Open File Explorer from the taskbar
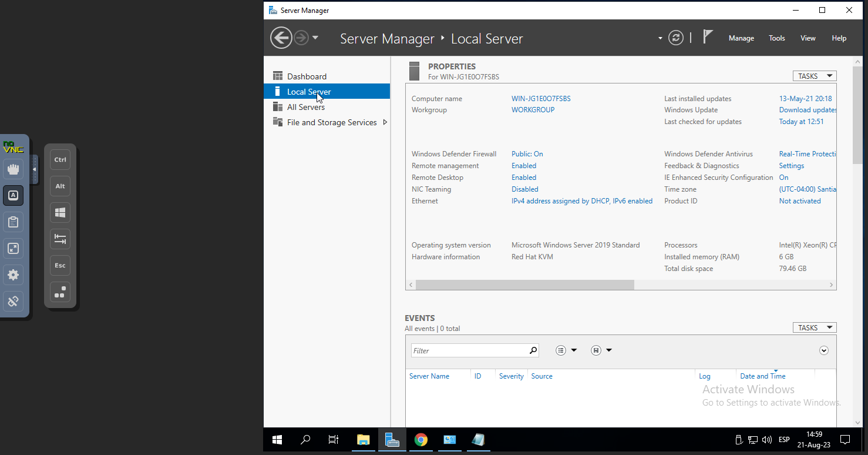The image size is (868, 455). 364,440
